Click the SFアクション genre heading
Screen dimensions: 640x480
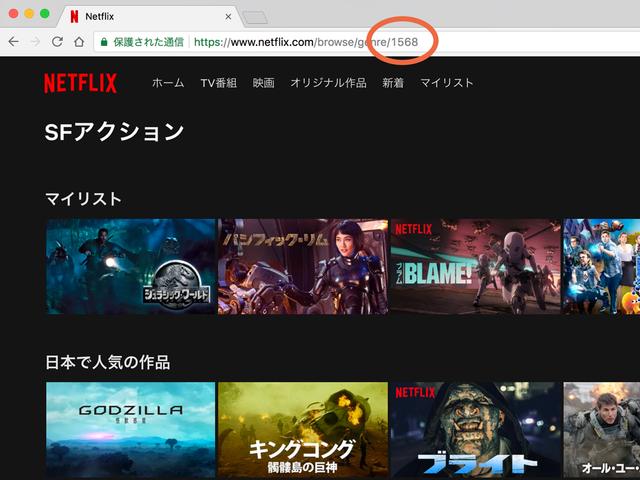[x=114, y=132]
